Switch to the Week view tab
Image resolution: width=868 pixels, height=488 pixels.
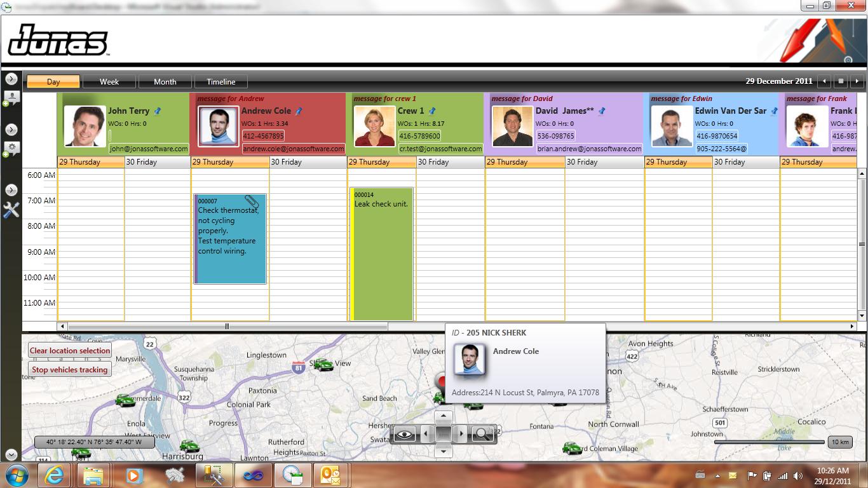tap(109, 81)
